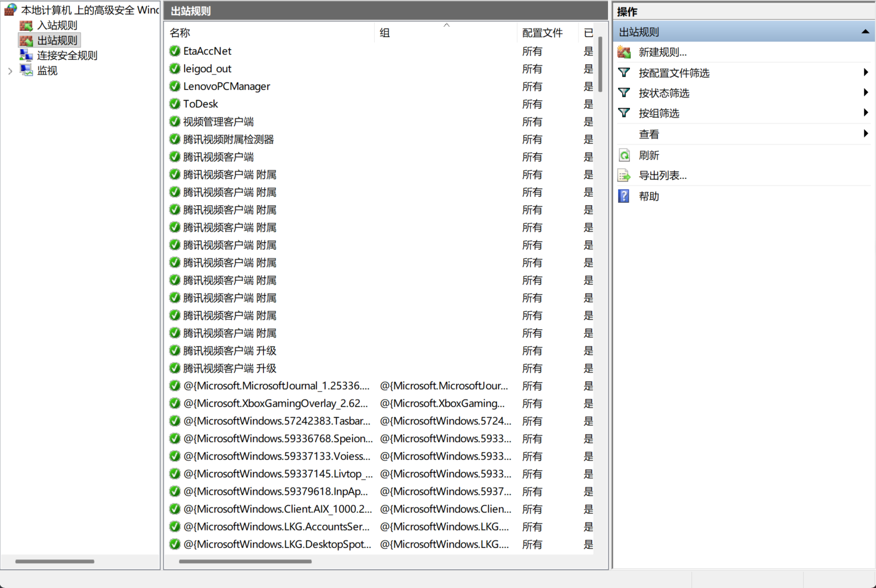Click the status icon of the 57242383.Tasbar rule

(x=175, y=421)
